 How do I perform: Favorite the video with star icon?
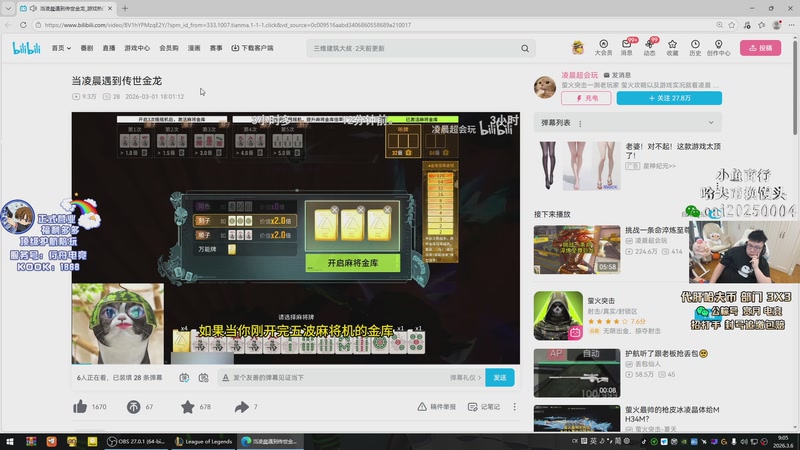[188, 407]
